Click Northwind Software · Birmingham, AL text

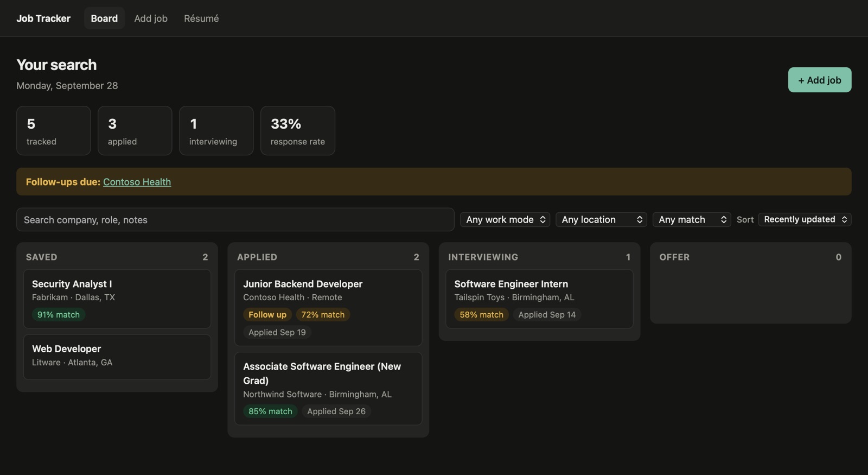click(317, 394)
